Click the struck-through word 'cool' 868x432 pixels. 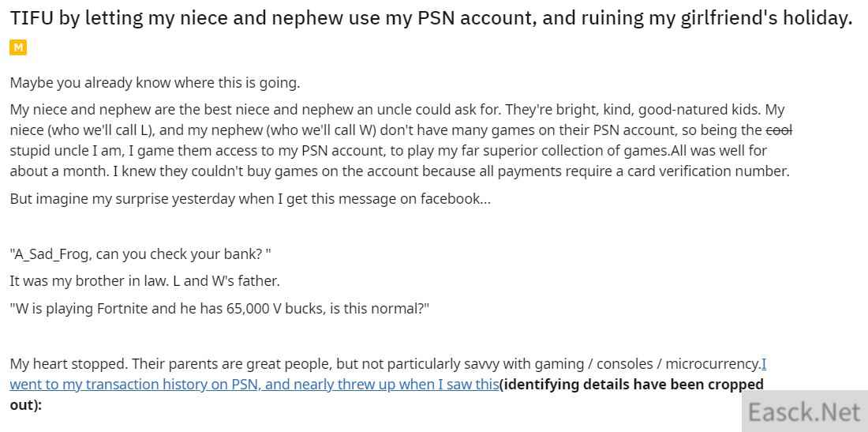click(x=780, y=130)
